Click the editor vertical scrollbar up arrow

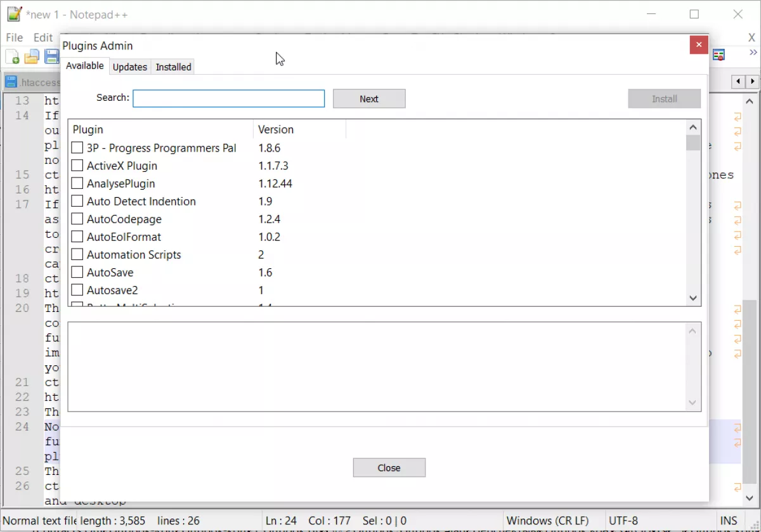750,101
